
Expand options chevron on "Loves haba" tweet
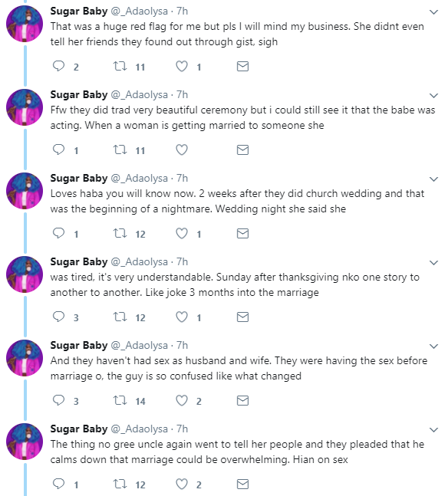[433, 179]
